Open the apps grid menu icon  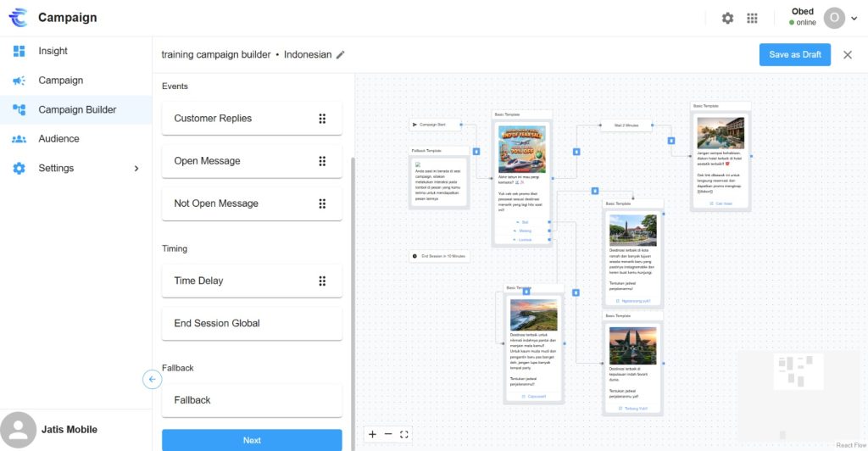tap(752, 19)
